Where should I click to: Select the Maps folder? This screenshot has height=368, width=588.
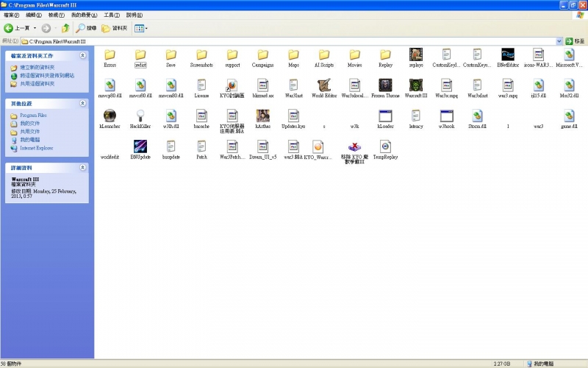[293, 54]
